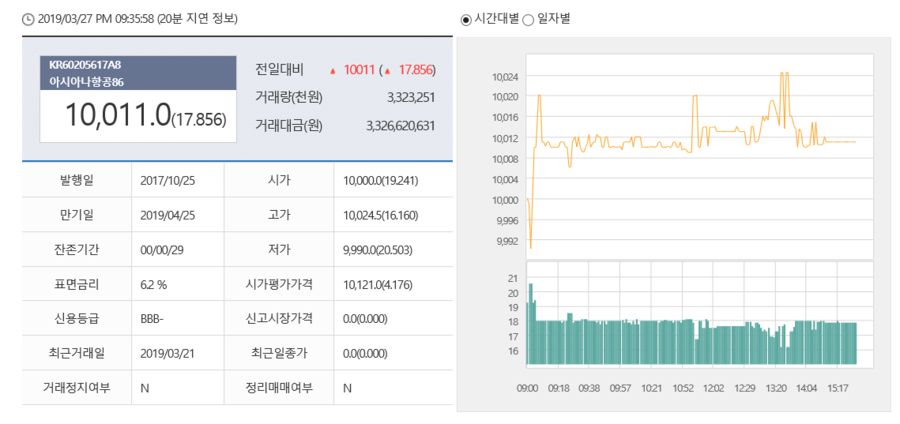Click the 16 axis label on yield chart
The width and height of the screenshot is (900, 424).
point(513,350)
